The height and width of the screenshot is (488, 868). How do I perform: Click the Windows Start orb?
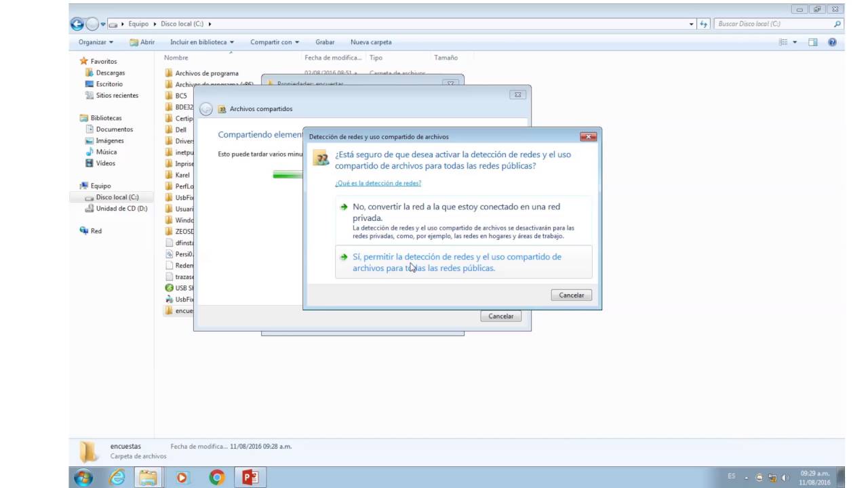[x=83, y=478]
